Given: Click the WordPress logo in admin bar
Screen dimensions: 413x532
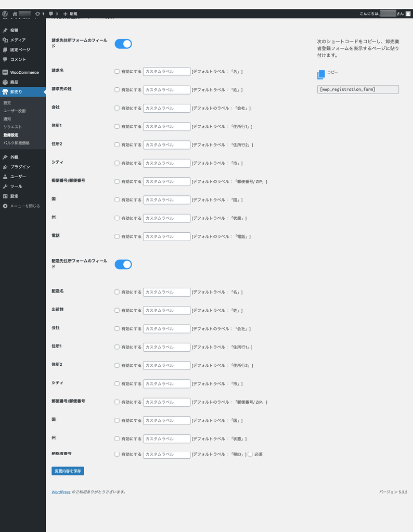Looking at the screenshot, I should 5,14.
